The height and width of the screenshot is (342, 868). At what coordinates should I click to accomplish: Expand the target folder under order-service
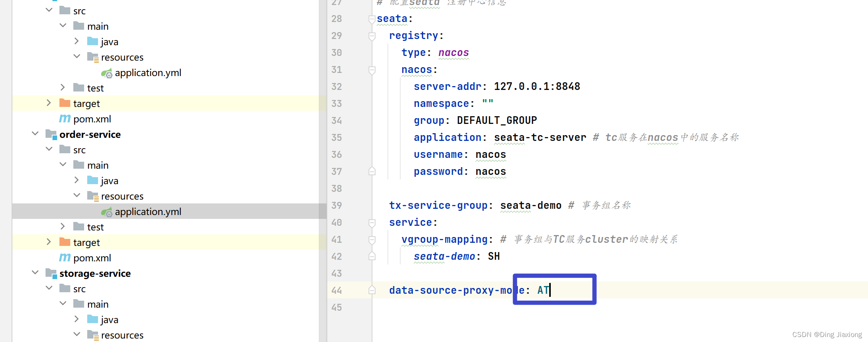(x=49, y=242)
